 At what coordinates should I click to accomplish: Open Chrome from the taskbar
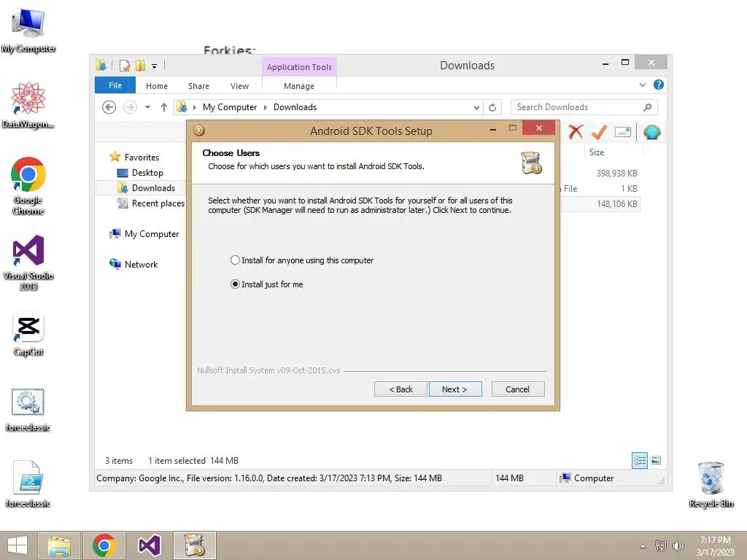(x=104, y=545)
